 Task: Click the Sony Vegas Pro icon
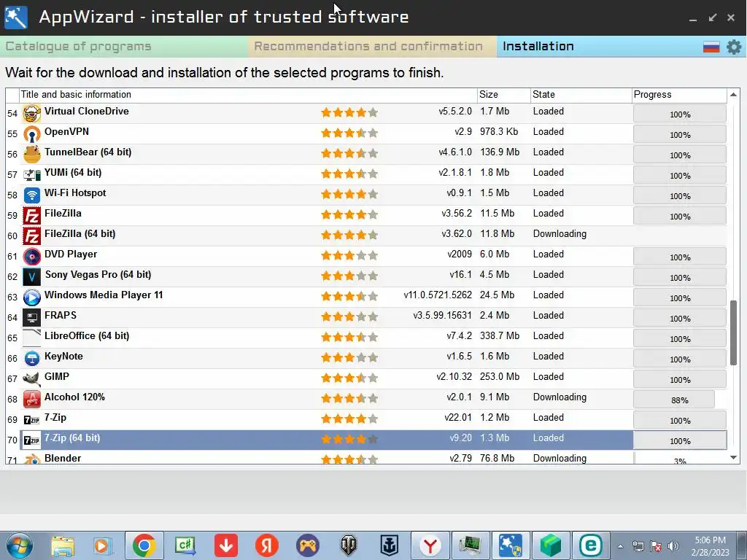coord(32,277)
